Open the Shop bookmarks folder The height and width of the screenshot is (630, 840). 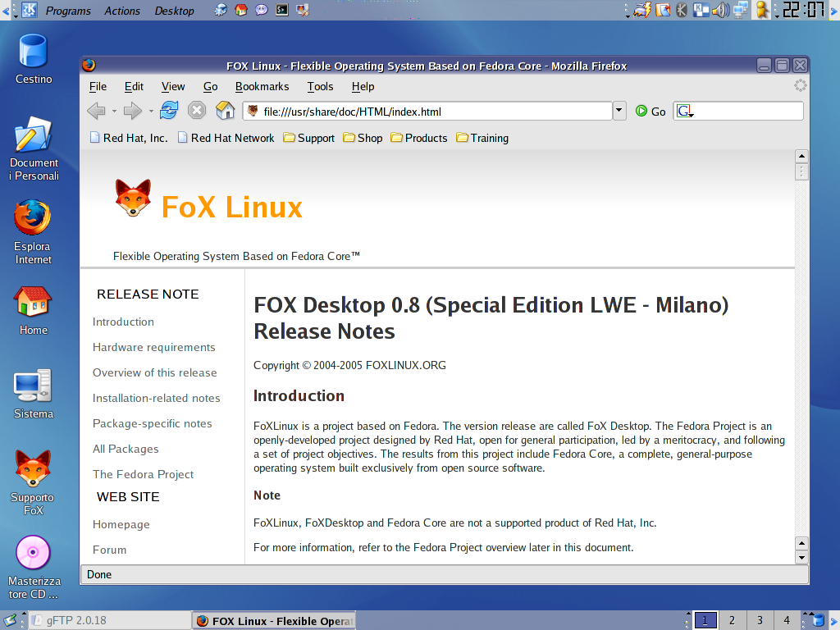[x=363, y=138]
